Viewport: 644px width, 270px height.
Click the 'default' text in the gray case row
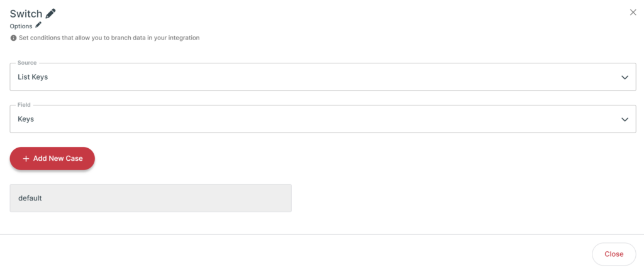[x=30, y=198]
